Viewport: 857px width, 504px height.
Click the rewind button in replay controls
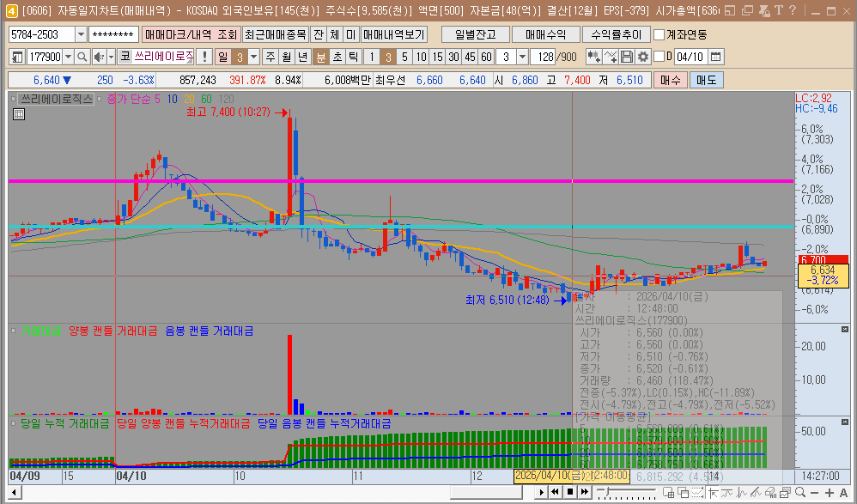556,492
